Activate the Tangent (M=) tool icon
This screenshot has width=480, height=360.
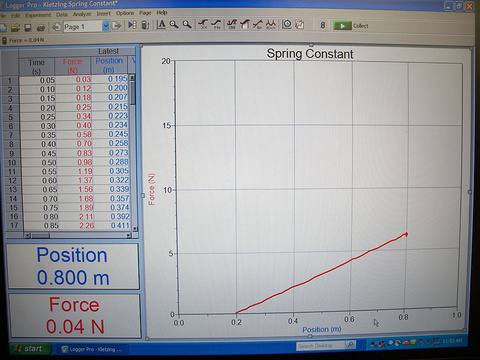217,24
